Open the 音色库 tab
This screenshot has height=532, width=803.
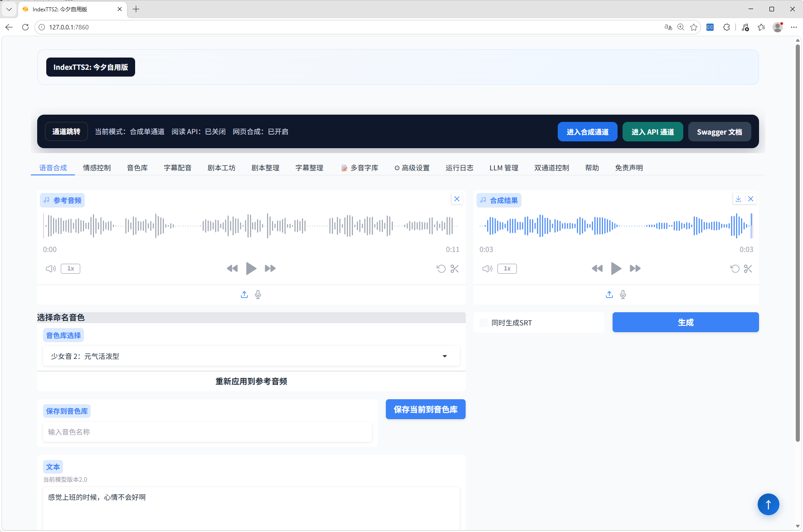click(137, 168)
